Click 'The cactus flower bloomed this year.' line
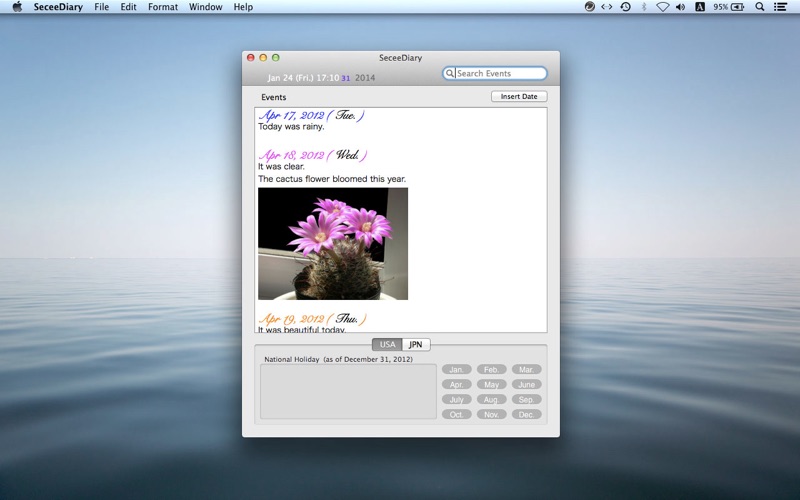Image resolution: width=800 pixels, height=500 pixels. [x=332, y=179]
